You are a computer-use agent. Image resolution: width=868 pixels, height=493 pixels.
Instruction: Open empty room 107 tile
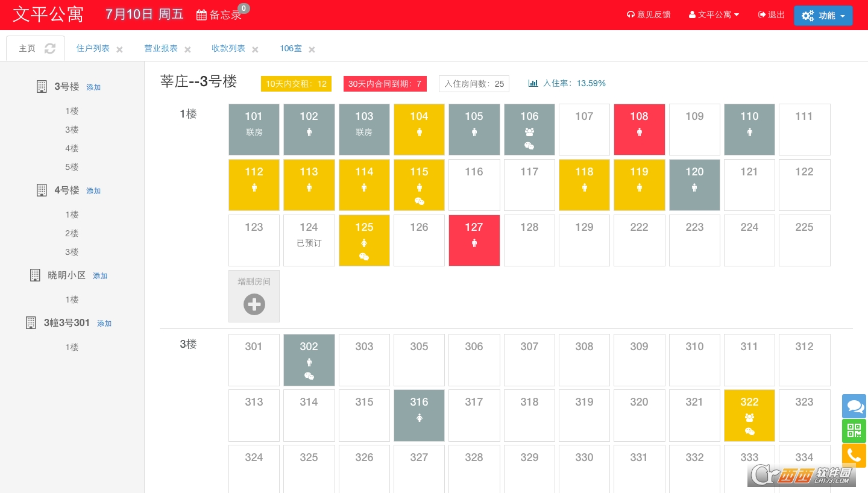584,130
